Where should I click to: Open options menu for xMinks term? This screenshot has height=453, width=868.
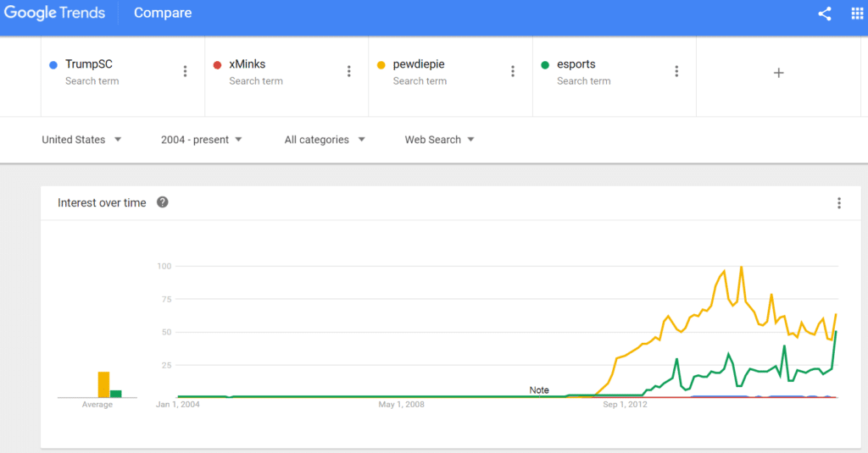(x=348, y=71)
